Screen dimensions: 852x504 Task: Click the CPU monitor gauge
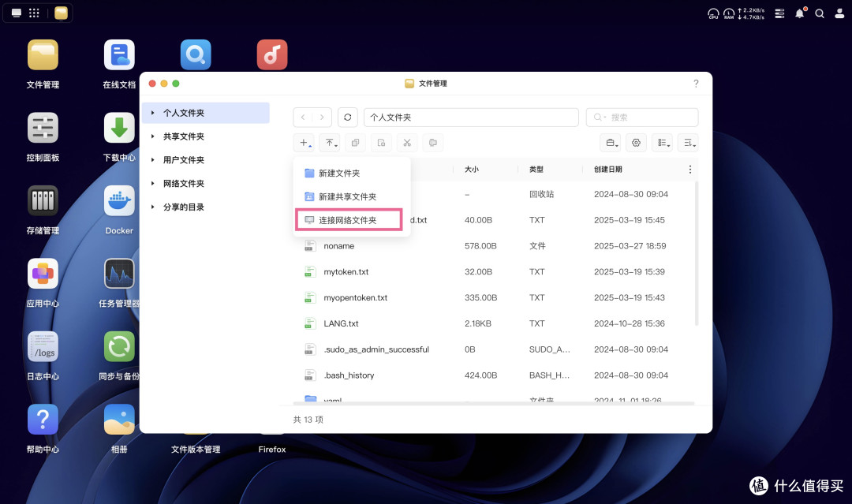tap(713, 13)
